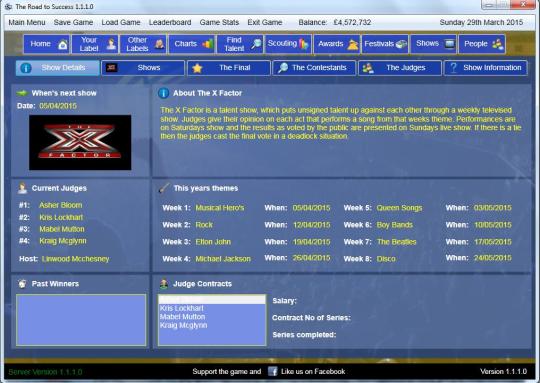Open the Festivals section
Screen dimensions: 540x383
pyautogui.click(x=385, y=44)
